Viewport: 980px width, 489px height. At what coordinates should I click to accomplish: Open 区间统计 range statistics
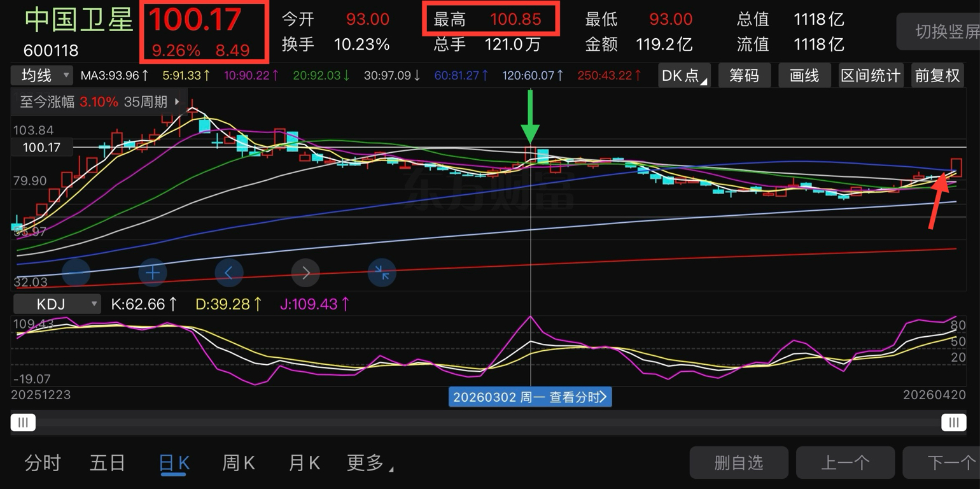coord(871,76)
